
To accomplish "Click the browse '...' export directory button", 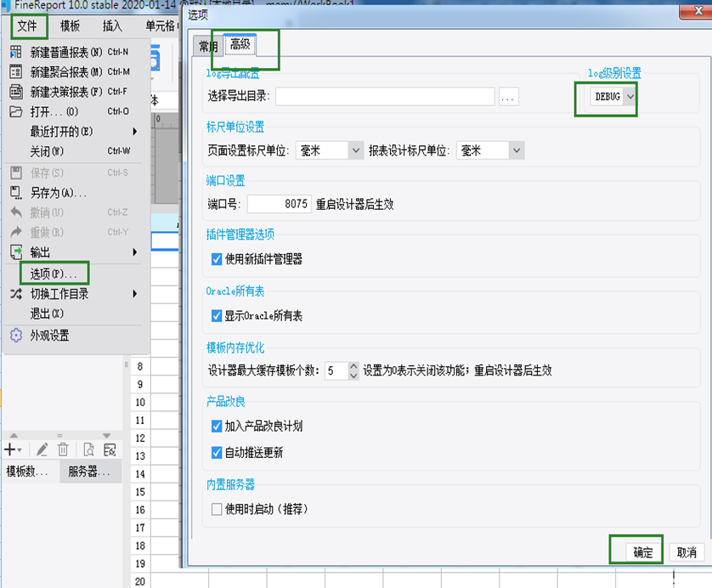I will pyautogui.click(x=509, y=97).
